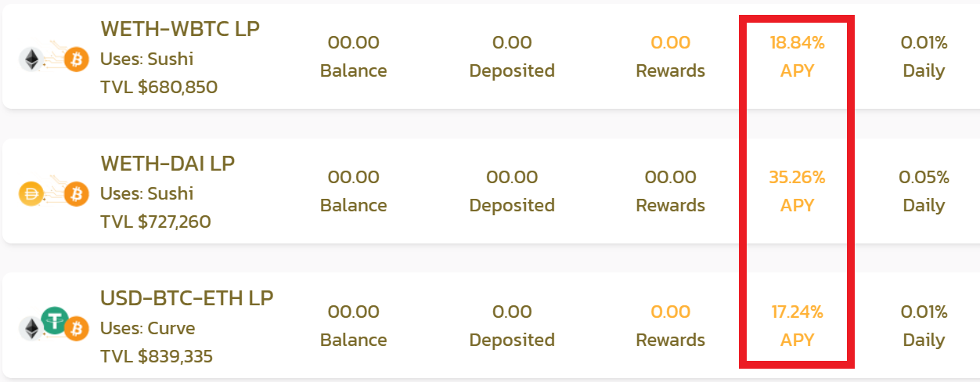Screen dimensions: 980x382
Task: Click the TVL $680,850 text
Action: [159, 87]
